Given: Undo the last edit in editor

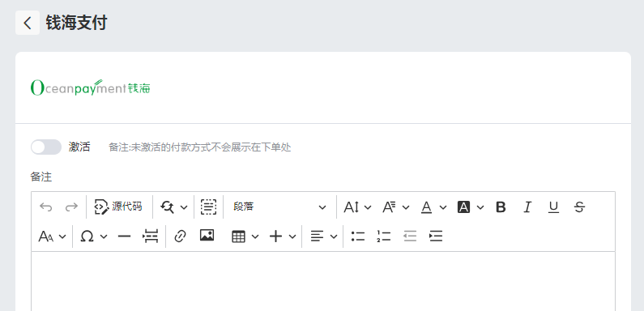Looking at the screenshot, I should (x=45, y=207).
